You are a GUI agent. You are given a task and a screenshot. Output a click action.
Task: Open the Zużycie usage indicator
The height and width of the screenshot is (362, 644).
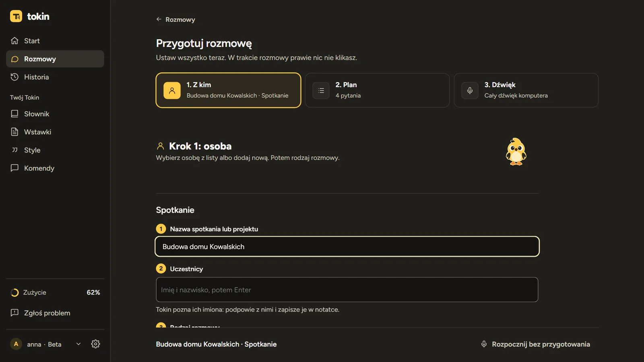pyautogui.click(x=55, y=292)
